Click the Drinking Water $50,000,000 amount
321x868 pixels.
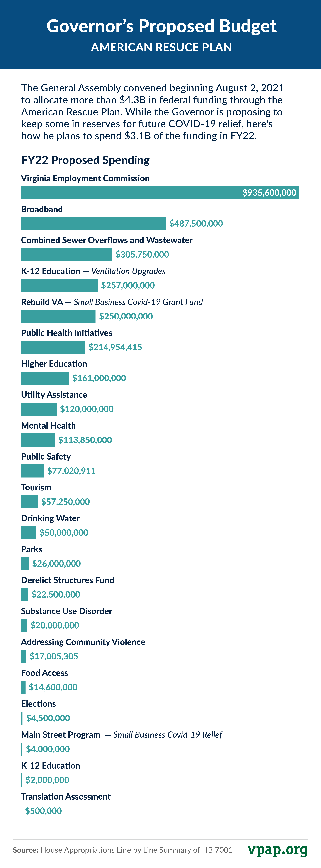[x=64, y=533]
